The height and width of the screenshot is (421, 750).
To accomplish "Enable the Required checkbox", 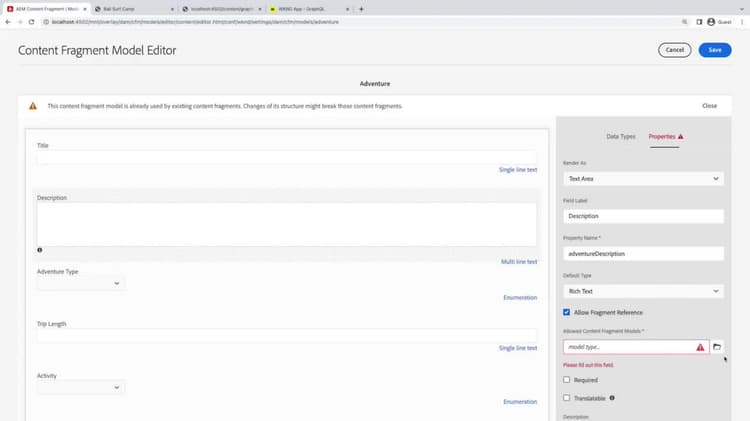I will (x=566, y=379).
